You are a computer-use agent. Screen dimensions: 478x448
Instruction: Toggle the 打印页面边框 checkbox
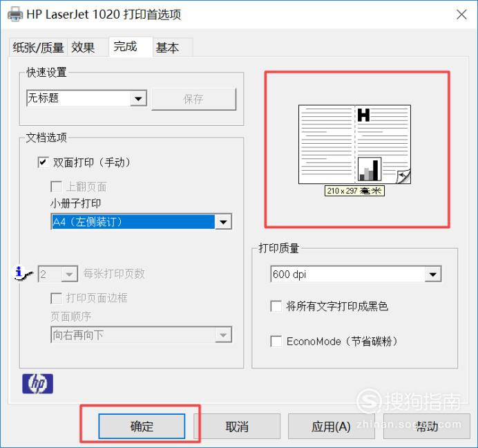[x=56, y=298]
